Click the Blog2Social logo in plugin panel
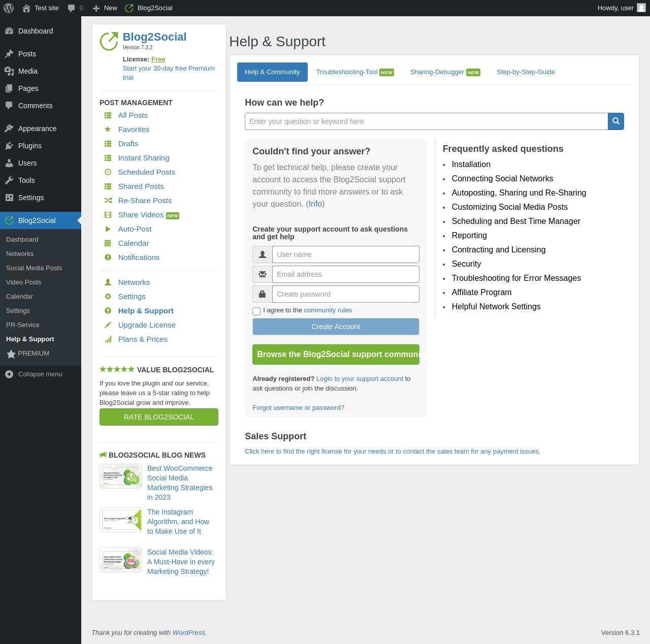The height and width of the screenshot is (644, 650). (x=109, y=41)
